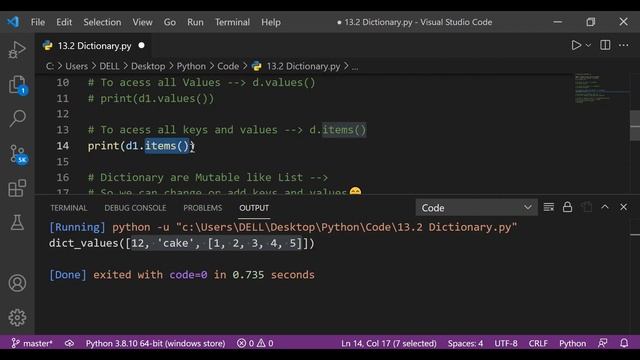Switch to the PROBLEMS tab
This screenshot has width=640, height=360.
[202, 208]
